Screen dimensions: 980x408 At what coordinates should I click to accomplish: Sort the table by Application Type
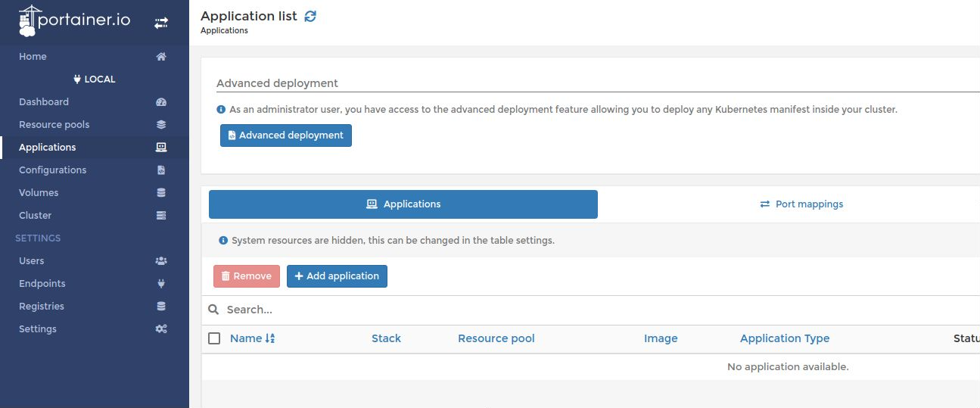(x=784, y=338)
